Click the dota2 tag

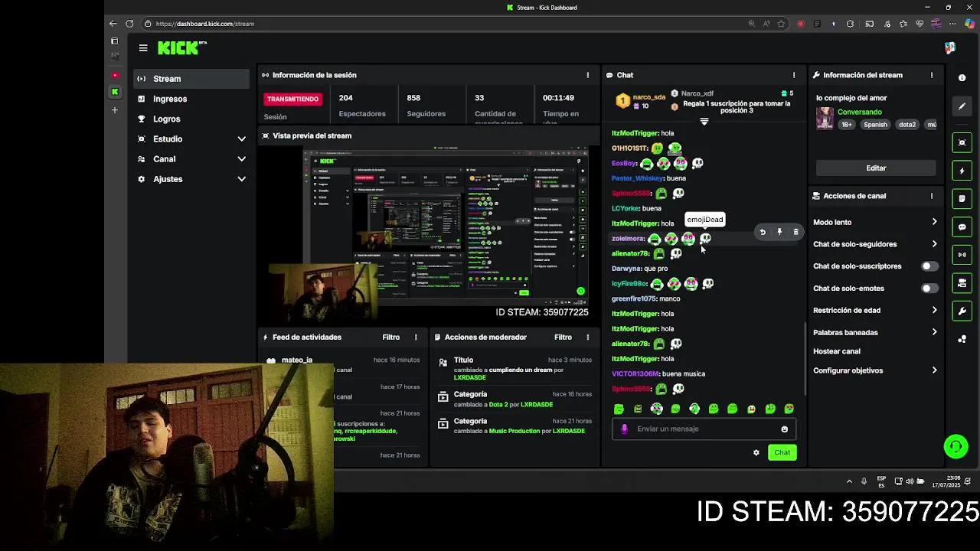click(907, 125)
